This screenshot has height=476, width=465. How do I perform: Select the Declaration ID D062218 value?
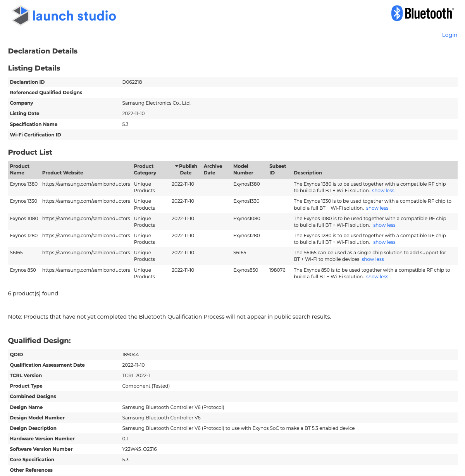pos(132,82)
